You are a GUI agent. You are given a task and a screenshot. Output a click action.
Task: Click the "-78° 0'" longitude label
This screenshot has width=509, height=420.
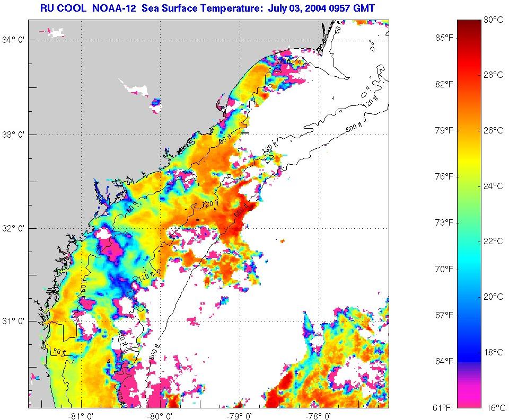tap(319, 415)
